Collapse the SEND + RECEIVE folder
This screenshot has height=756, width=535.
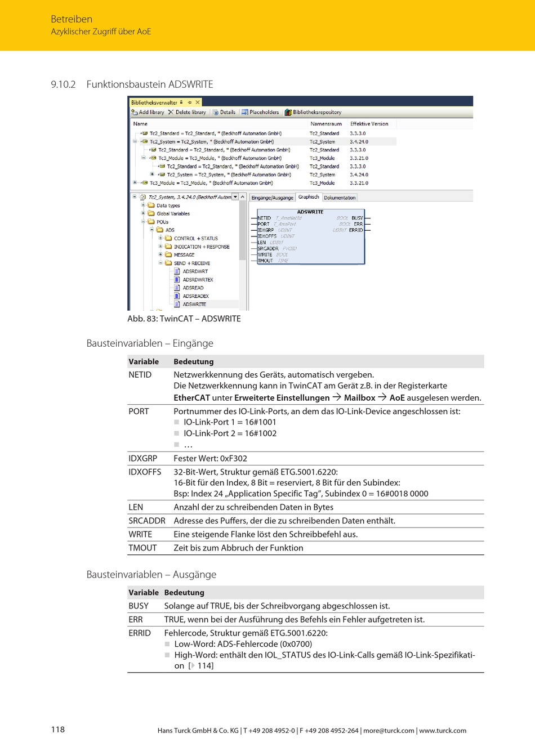tap(160, 262)
